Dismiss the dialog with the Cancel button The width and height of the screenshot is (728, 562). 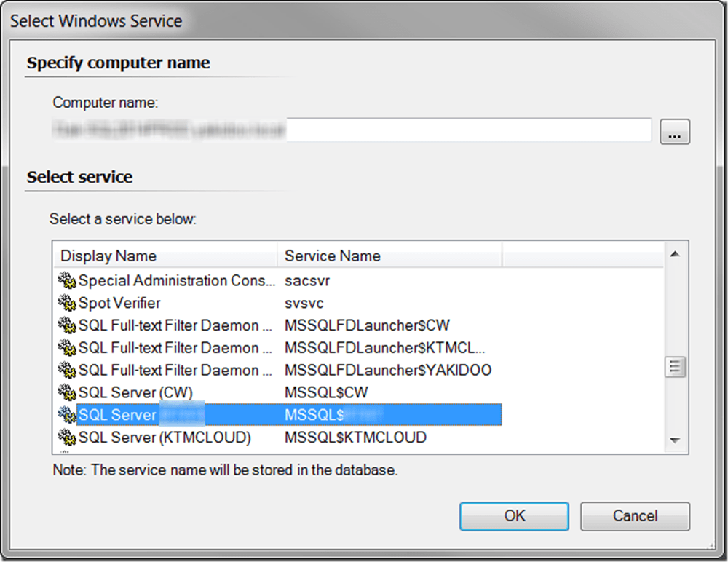coord(635,516)
